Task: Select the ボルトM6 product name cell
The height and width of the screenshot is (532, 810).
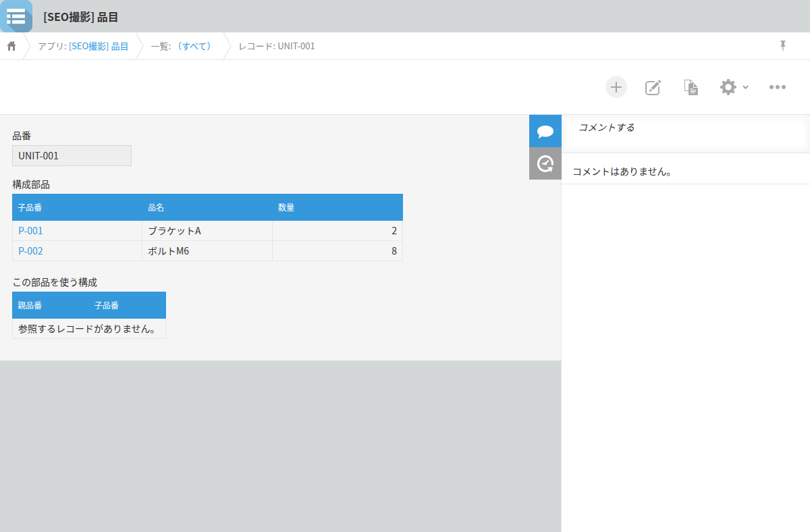Action: (x=207, y=251)
